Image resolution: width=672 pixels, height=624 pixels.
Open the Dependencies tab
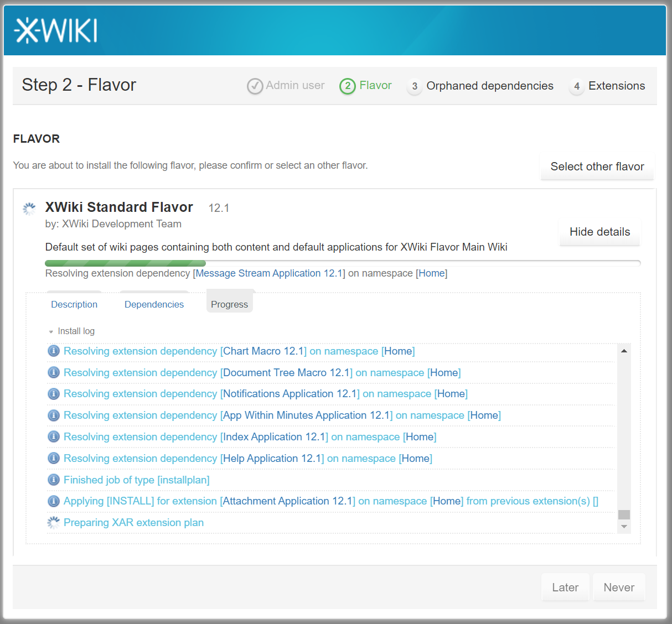coord(154,304)
